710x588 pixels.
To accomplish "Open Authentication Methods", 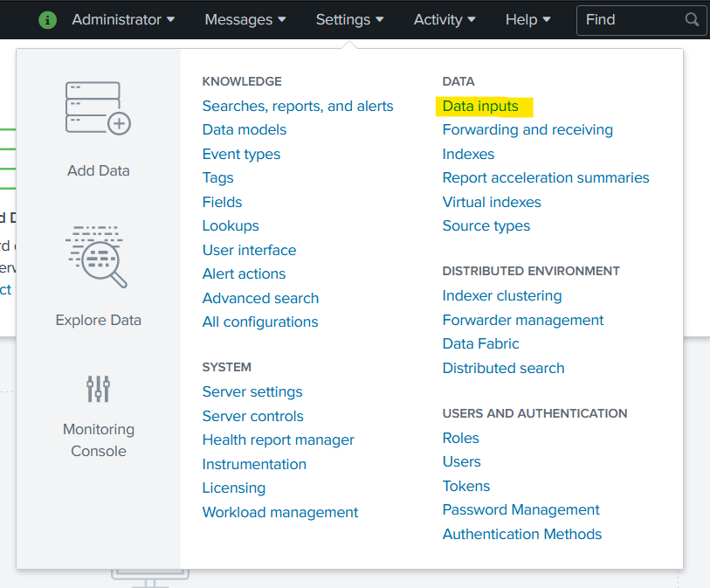I will (522, 534).
